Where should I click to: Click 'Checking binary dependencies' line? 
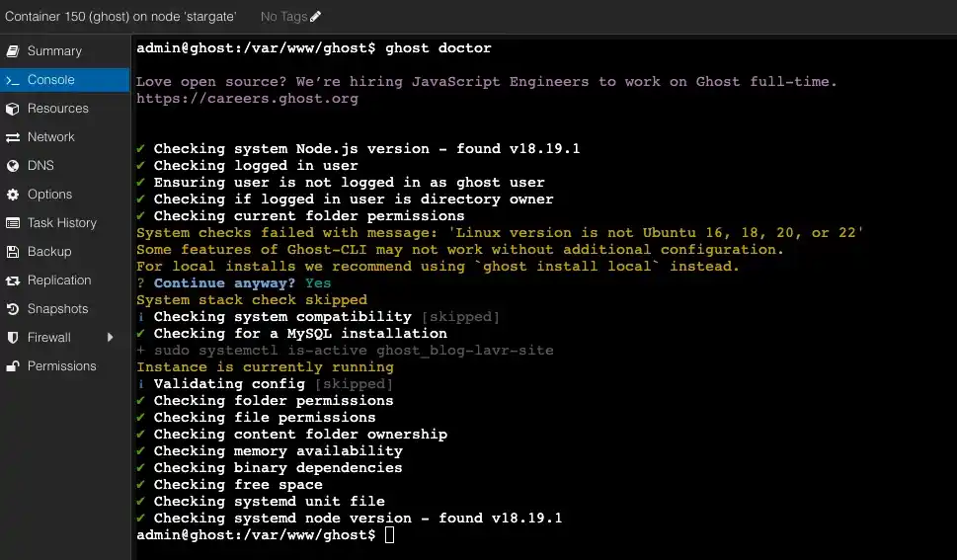click(x=270, y=468)
